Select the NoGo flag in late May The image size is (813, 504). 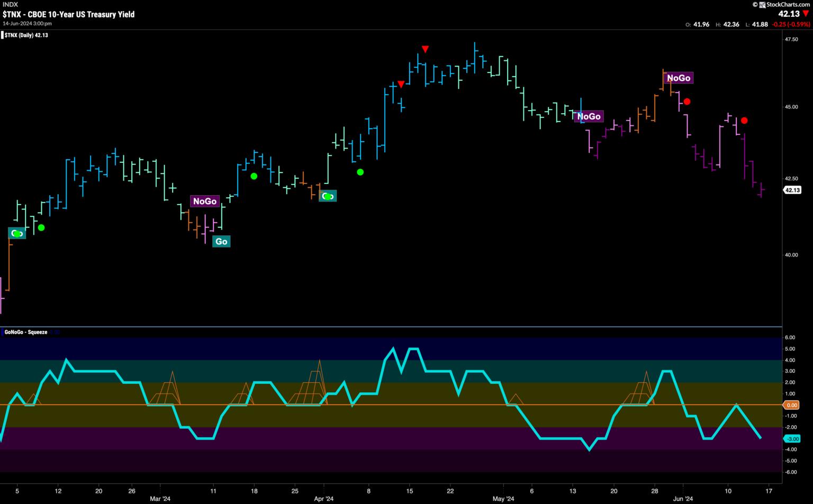[678, 78]
